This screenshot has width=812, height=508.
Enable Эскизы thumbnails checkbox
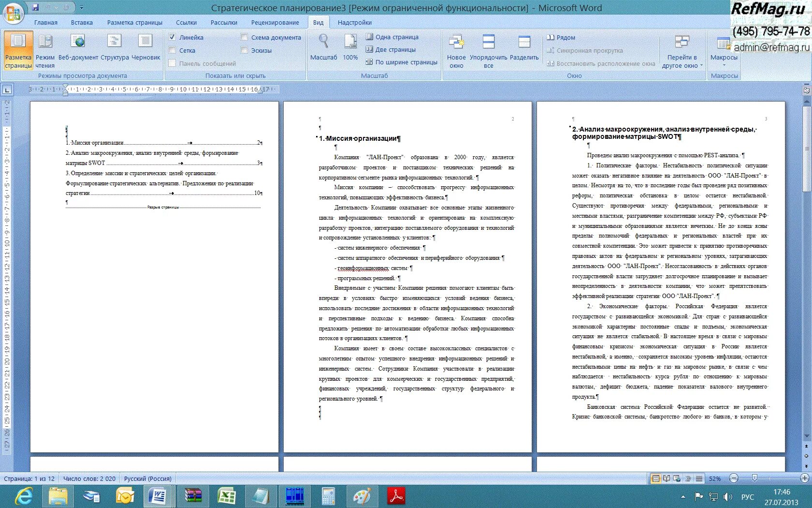pyautogui.click(x=244, y=50)
